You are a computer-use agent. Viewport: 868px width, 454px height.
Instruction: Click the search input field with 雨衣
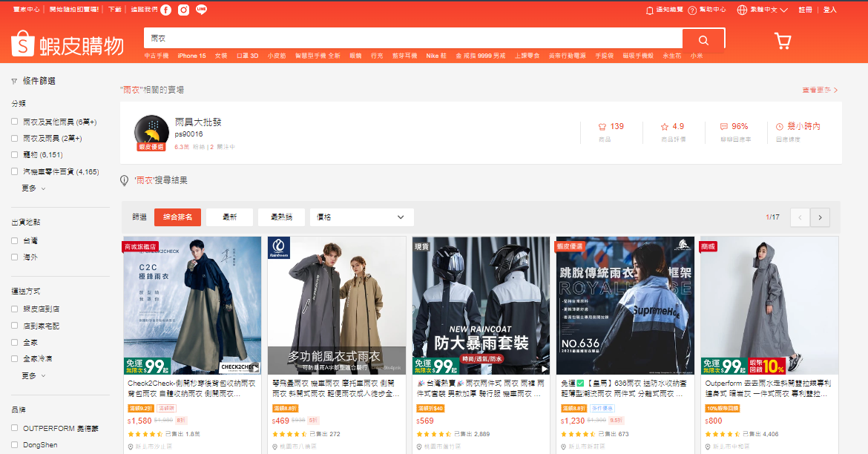413,39
